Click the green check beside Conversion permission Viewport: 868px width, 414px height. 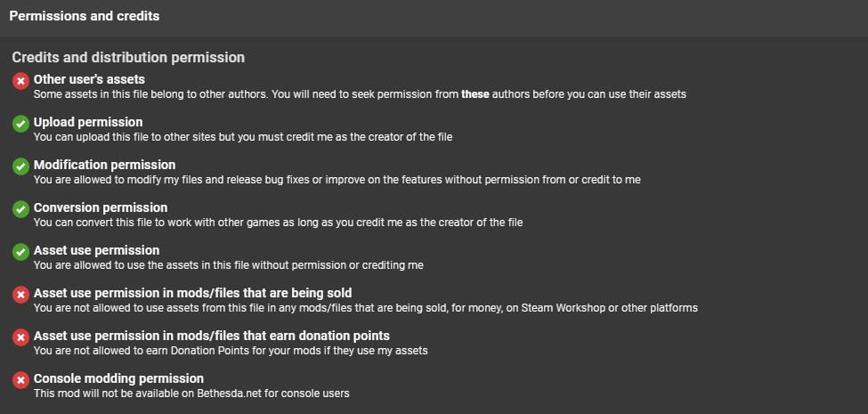[20, 209]
